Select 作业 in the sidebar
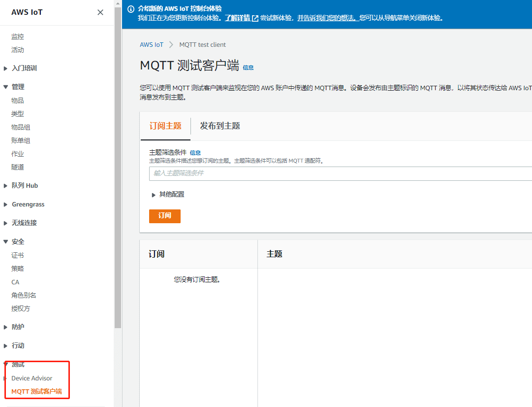This screenshot has height=407, width=532. 18,154
